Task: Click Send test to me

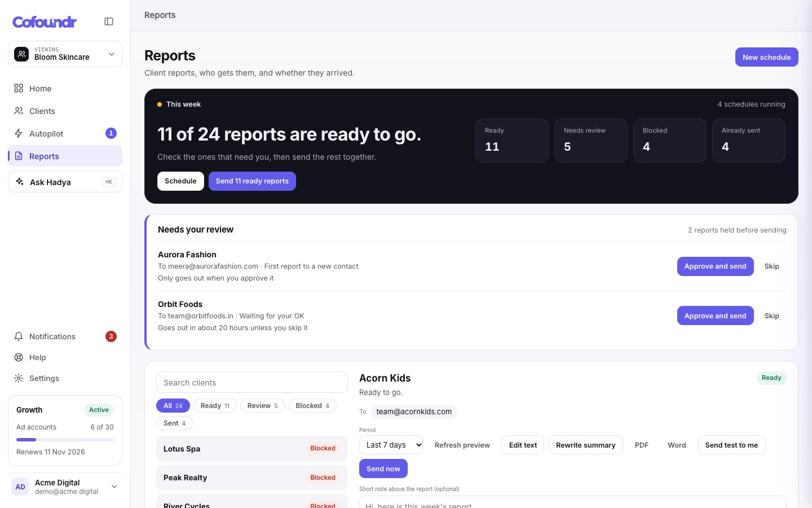Action: 731,445
